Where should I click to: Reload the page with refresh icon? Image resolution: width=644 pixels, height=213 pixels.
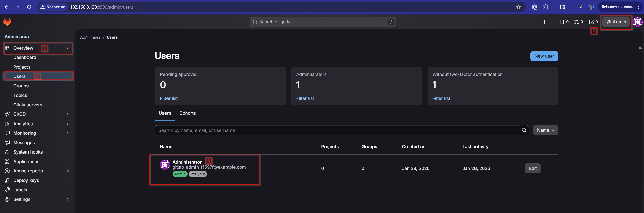click(29, 7)
